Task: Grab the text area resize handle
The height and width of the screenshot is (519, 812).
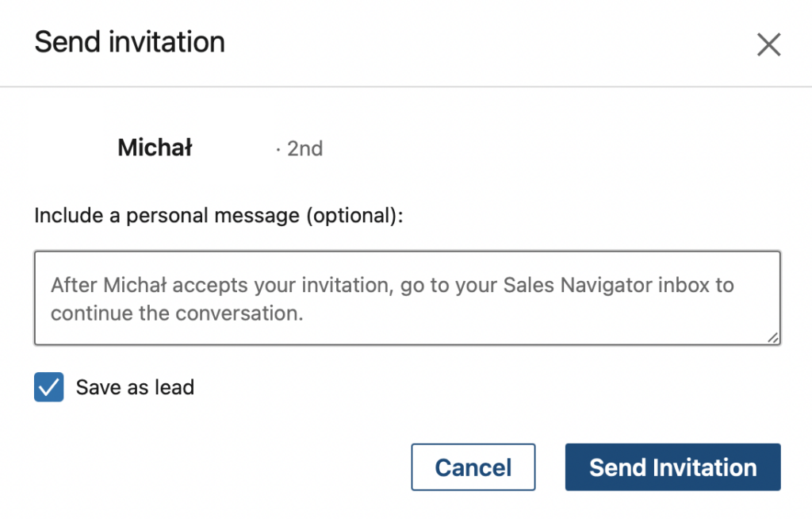Action: tap(773, 338)
